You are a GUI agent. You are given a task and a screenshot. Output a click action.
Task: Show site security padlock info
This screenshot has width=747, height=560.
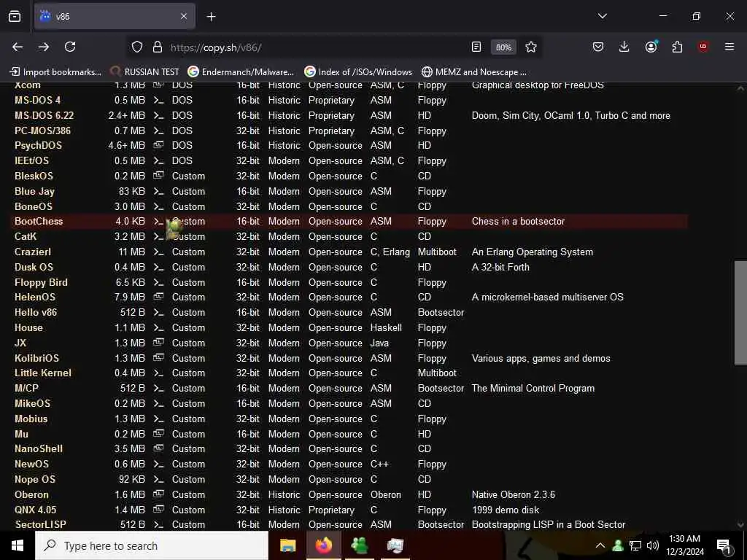tap(158, 47)
